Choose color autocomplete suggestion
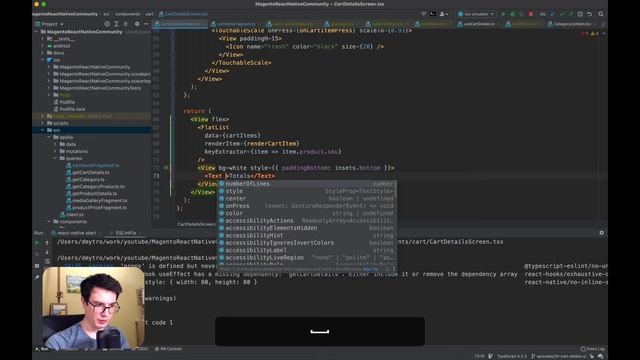Viewport: 640px width, 360px height. point(306,213)
